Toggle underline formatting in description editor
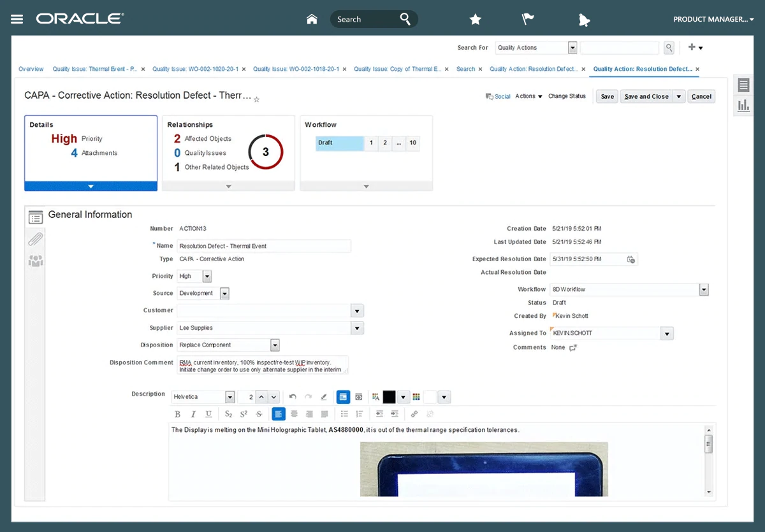765x532 pixels. [208, 414]
